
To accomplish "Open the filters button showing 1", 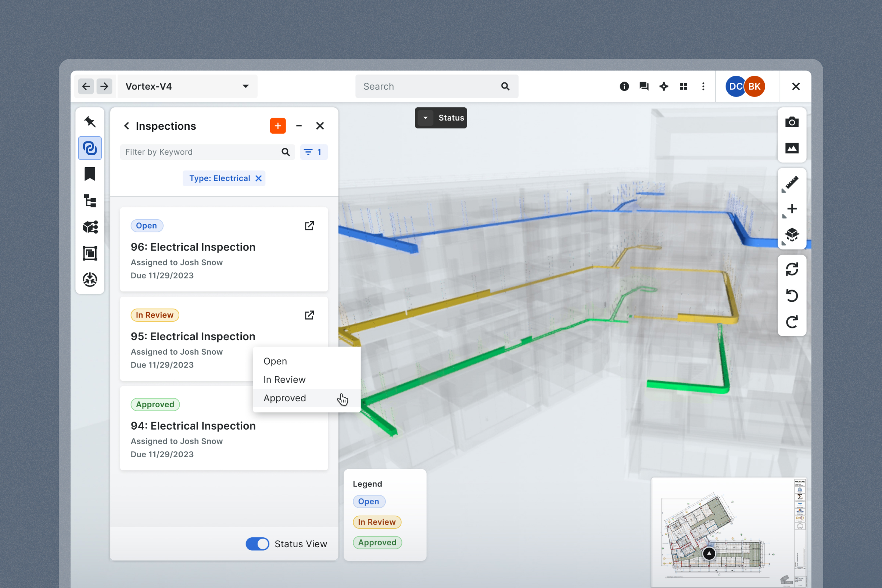I will [313, 152].
